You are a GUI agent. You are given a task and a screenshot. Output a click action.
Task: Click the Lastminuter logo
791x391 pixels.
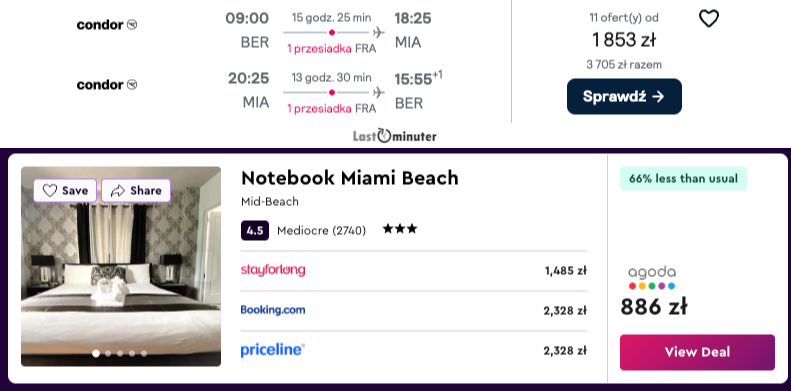coord(394,136)
